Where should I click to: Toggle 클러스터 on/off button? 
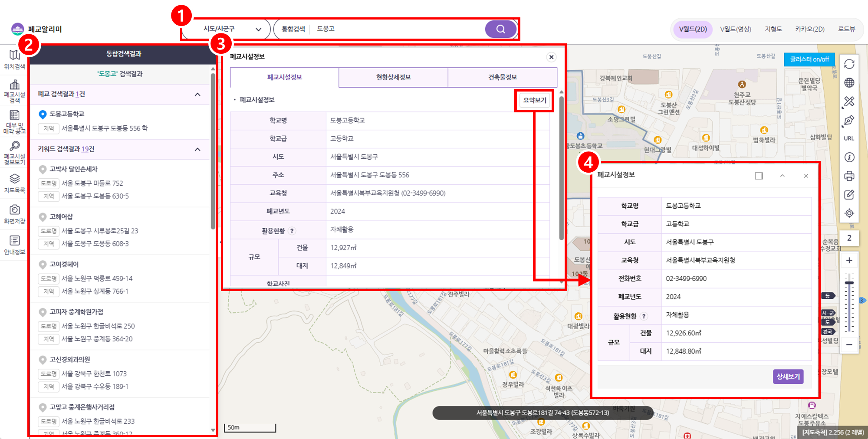click(x=809, y=59)
